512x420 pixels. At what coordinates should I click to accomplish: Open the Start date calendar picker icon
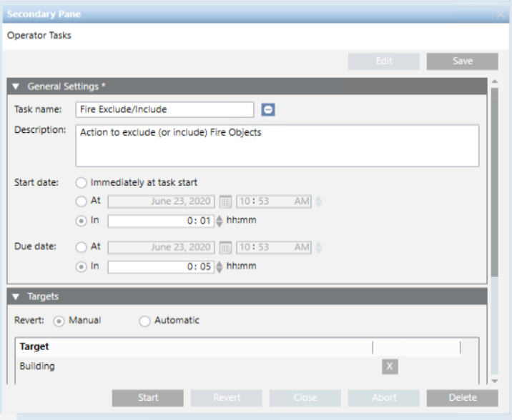[225, 202]
